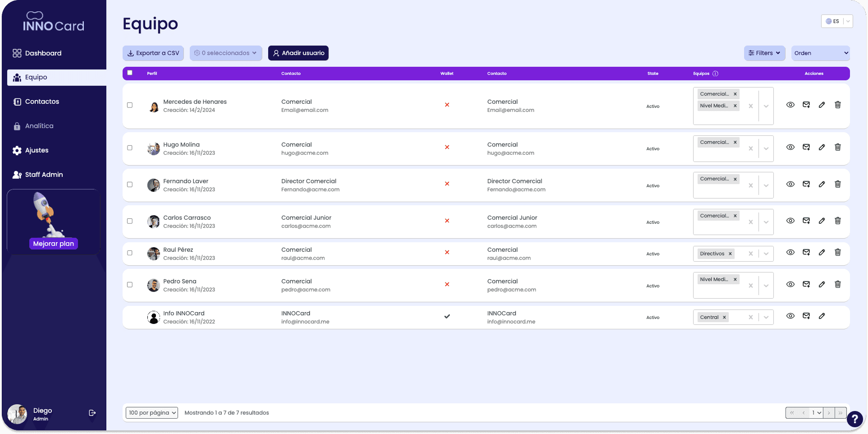Image resolution: width=868 pixels, height=434 pixels.
Task: Edit Mercedes de Henares pencil icon
Action: point(822,105)
